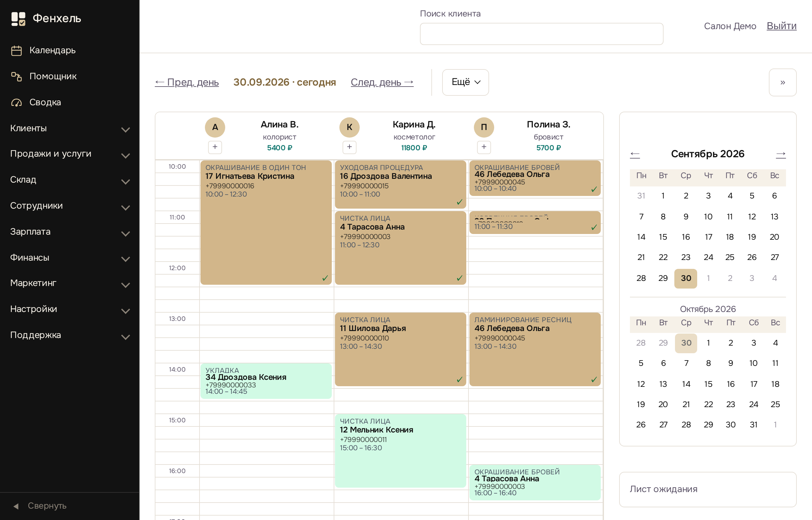Add appointment for Алина В. with plus

(215, 147)
